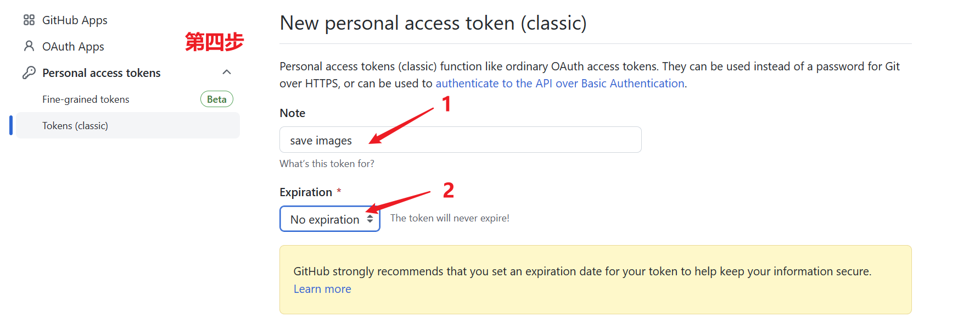Click the OAuth Apps person icon
The image size is (980, 322).
pos(29,46)
